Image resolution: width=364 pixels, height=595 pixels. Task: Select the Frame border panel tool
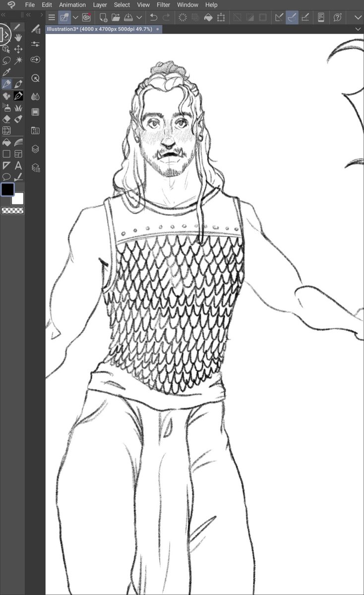(x=18, y=154)
